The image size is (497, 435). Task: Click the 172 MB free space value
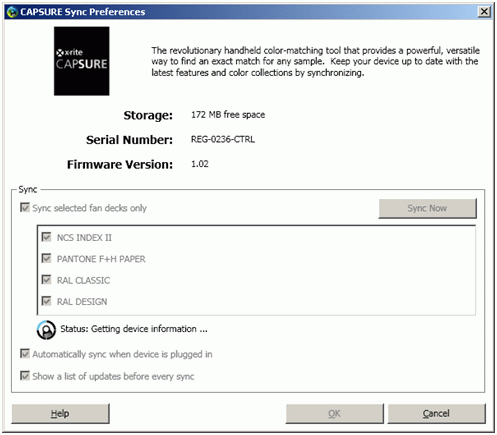click(x=228, y=115)
